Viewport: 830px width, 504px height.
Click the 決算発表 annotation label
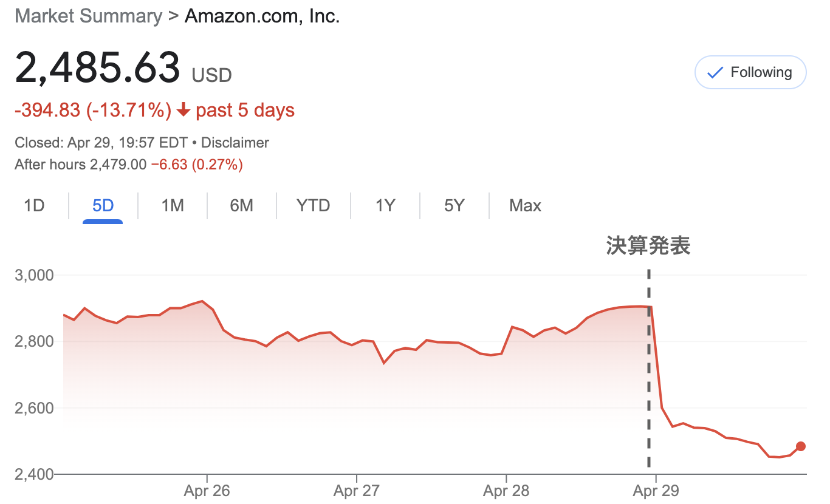click(648, 246)
